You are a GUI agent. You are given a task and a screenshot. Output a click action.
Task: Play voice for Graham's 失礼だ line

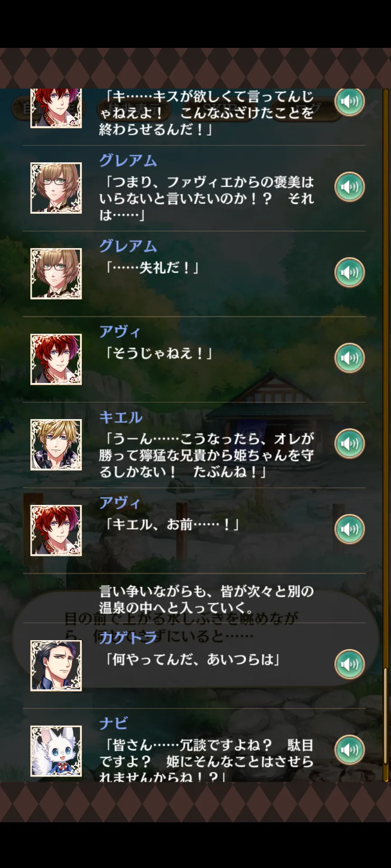(x=349, y=272)
